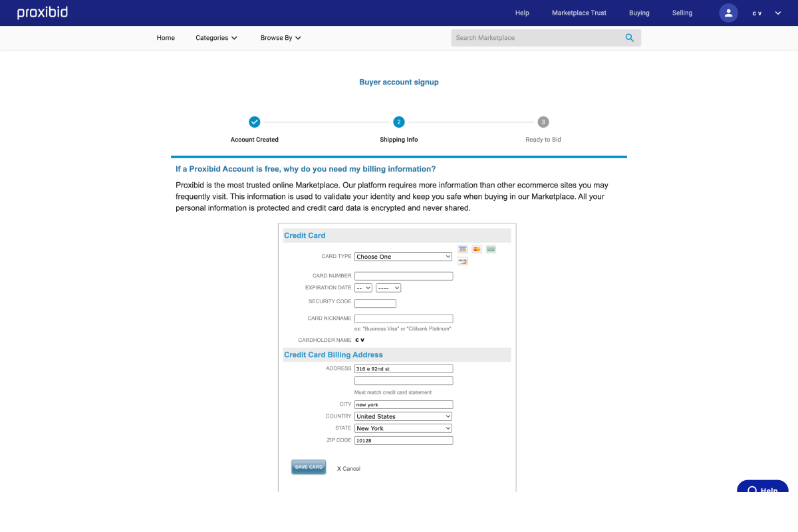Focus the empty second address line field

point(404,381)
